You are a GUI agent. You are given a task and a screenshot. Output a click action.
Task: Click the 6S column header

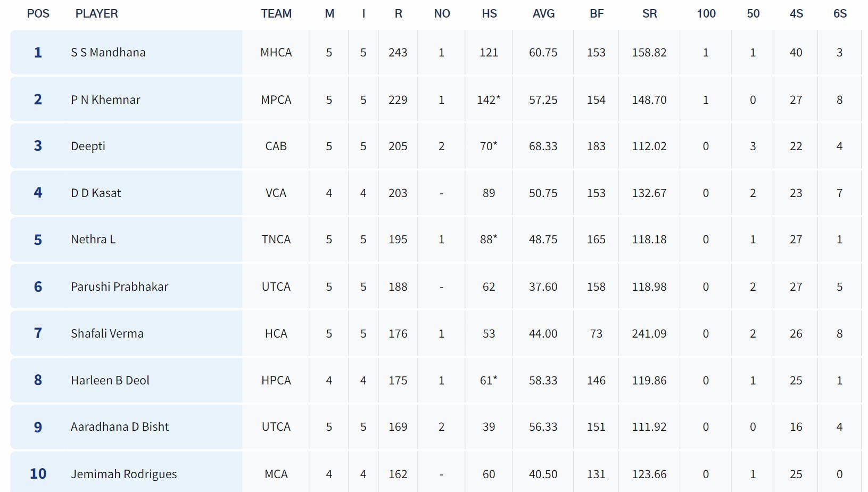(840, 14)
